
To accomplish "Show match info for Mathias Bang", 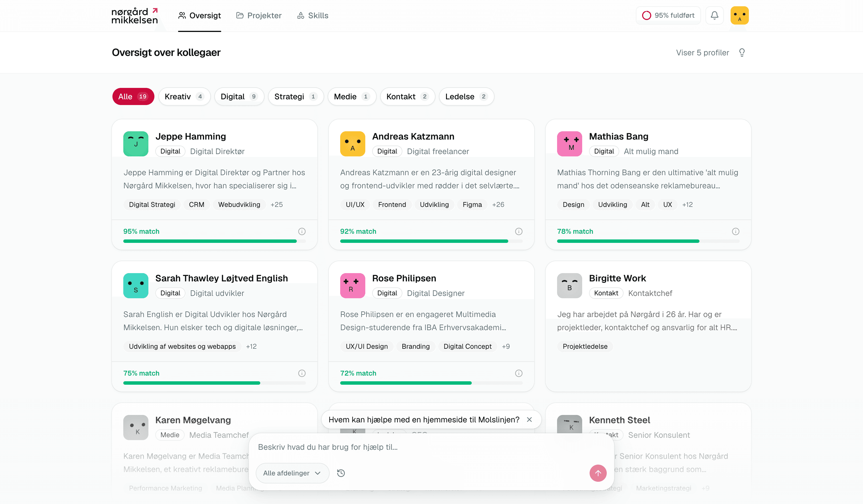I will pos(735,231).
